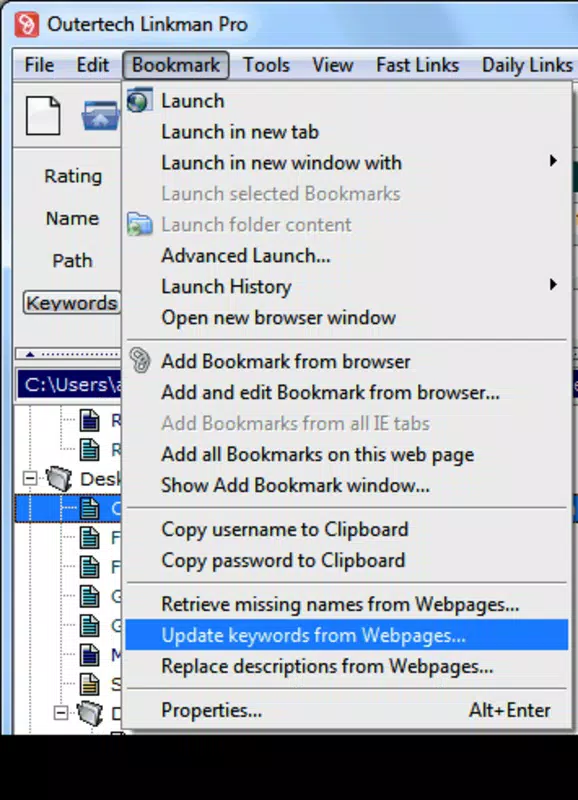Choose Advanced Launch... entry
The width and height of the screenshot is (578, 800).
pyautogui.click(x=347, y=256)
